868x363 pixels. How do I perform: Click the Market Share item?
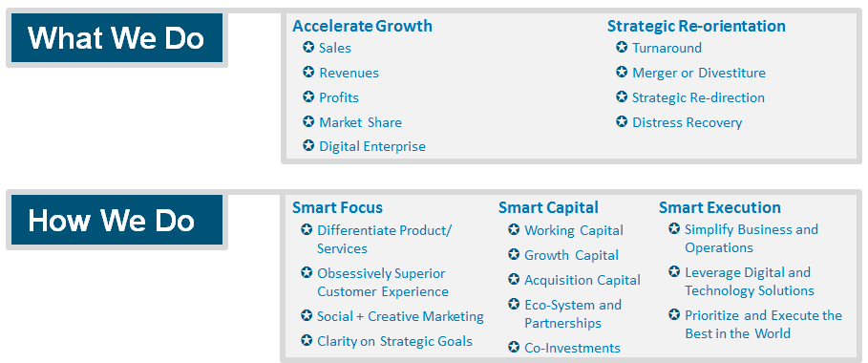(x=360, y=122)
